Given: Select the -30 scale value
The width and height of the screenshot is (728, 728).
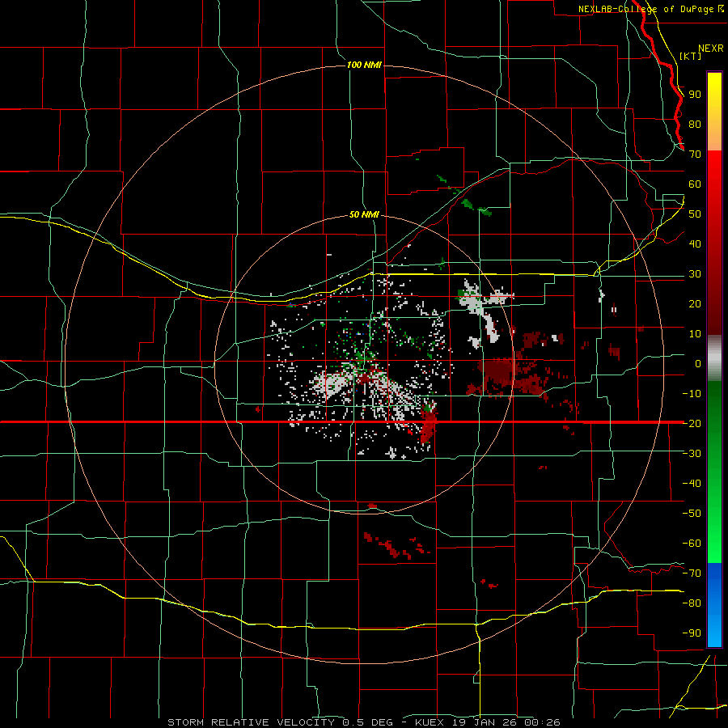Looking at the screenshot, I should coord(692,454).
